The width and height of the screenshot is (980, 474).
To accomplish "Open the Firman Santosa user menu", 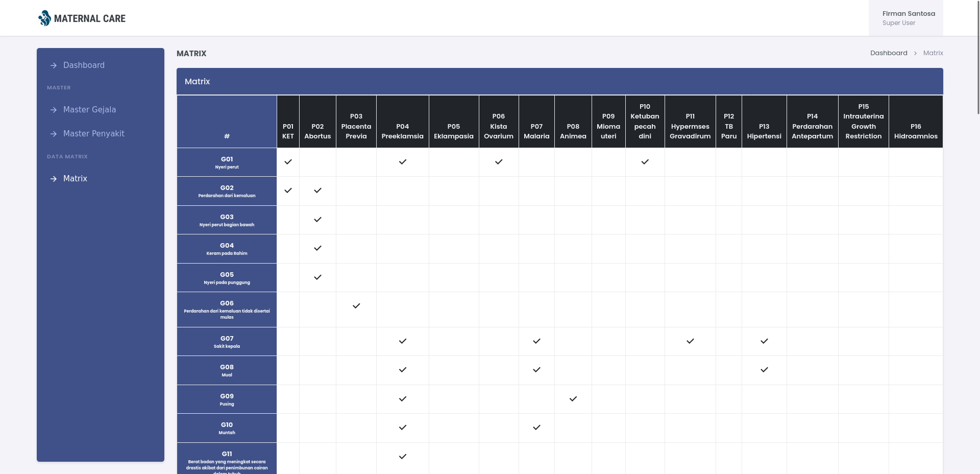I will click(x=906, y=18).
